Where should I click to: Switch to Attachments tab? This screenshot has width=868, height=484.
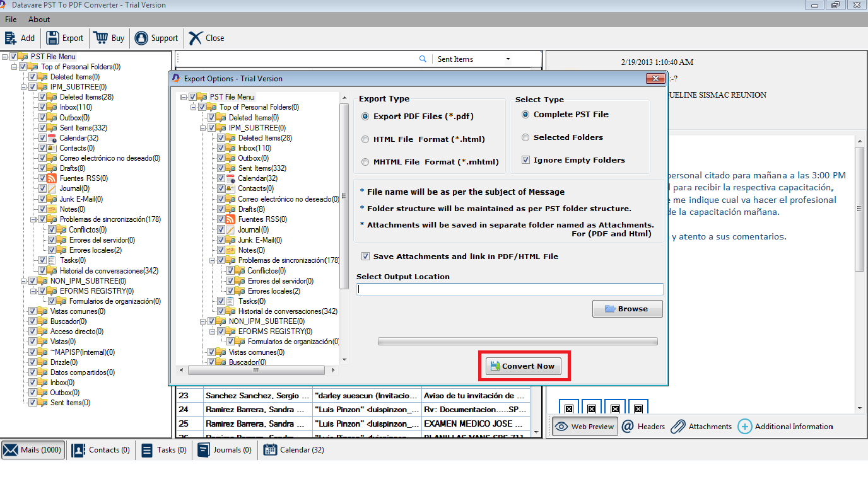coord(701,427)
